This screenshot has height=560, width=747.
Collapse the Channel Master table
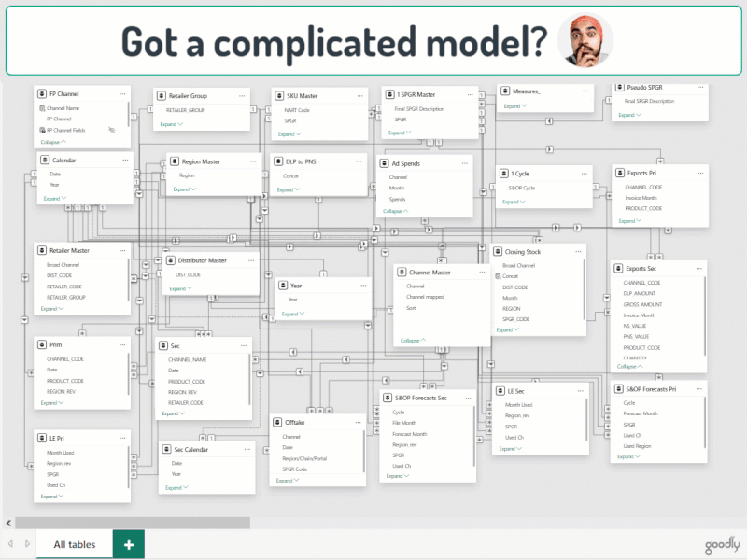tap(412, 341)
